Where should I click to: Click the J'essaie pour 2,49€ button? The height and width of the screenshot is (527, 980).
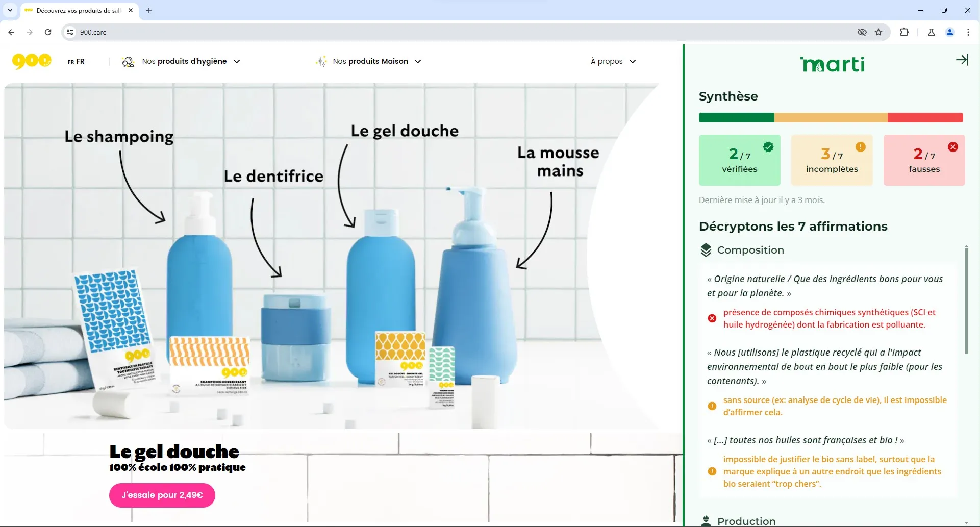point(161,495)
